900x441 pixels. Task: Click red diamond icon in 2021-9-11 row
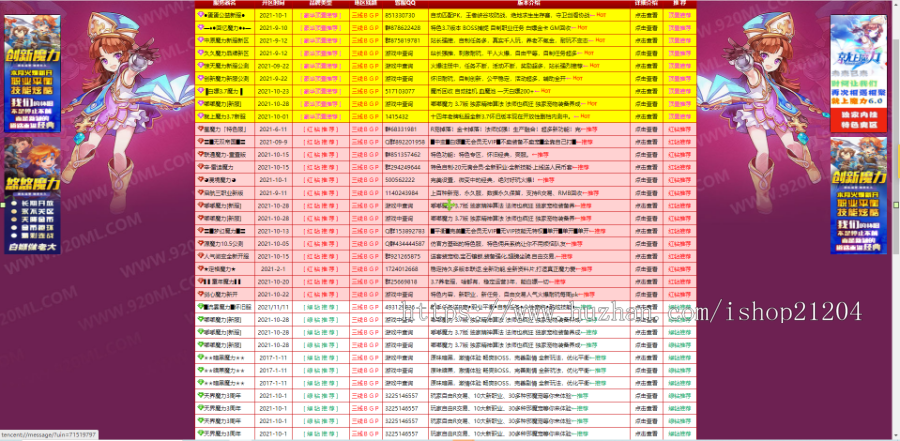coord(200,193)
